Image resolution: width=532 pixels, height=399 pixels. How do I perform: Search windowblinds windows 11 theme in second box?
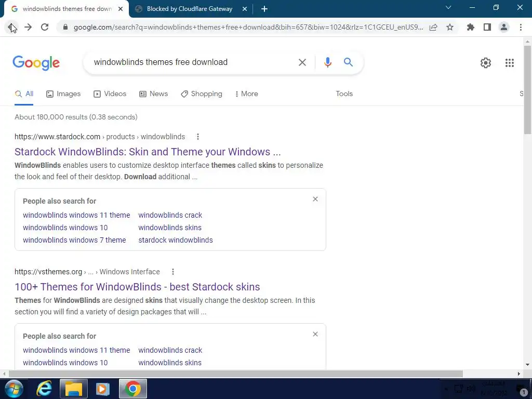pos(76,350)
